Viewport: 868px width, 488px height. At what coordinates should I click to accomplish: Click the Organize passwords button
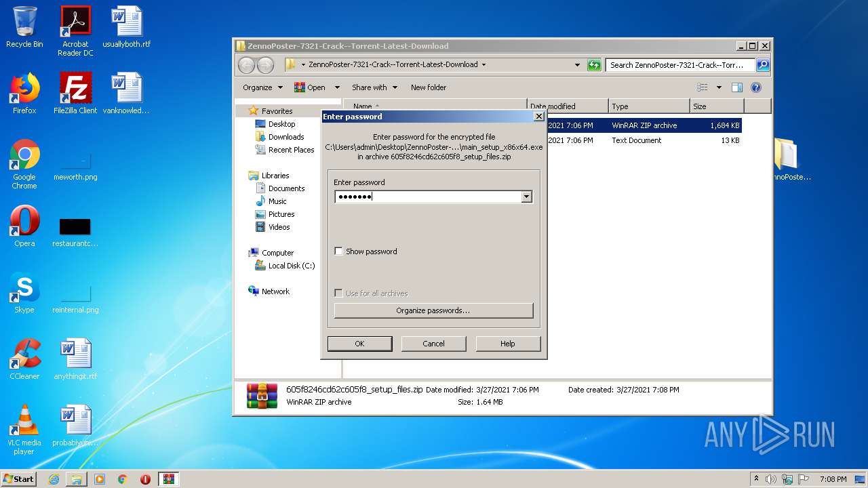[433, 310]
